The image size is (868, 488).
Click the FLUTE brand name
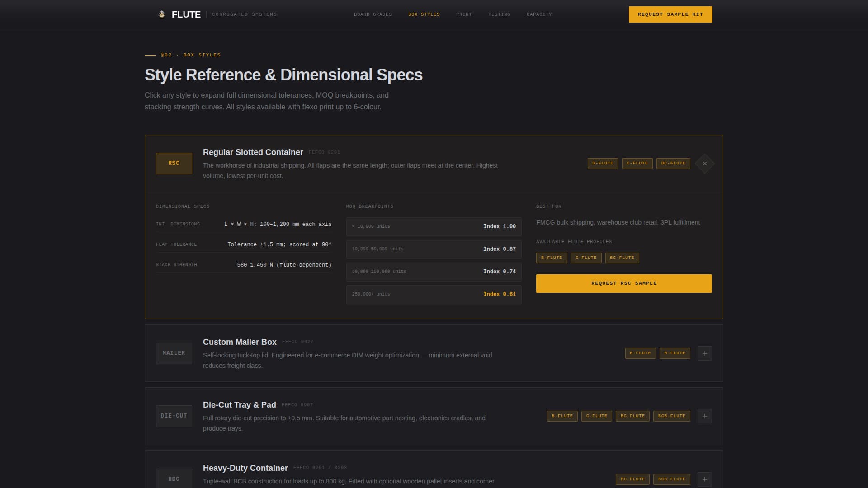click(x=186, y=14)
